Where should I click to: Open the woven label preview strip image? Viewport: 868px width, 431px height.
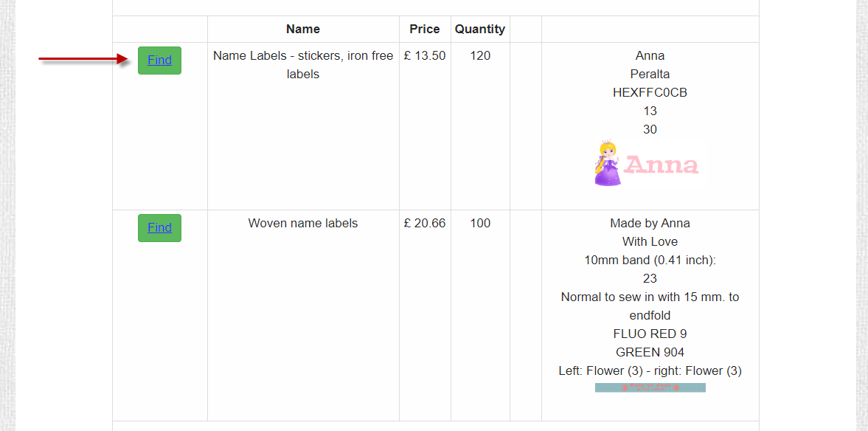coord(650,387)
